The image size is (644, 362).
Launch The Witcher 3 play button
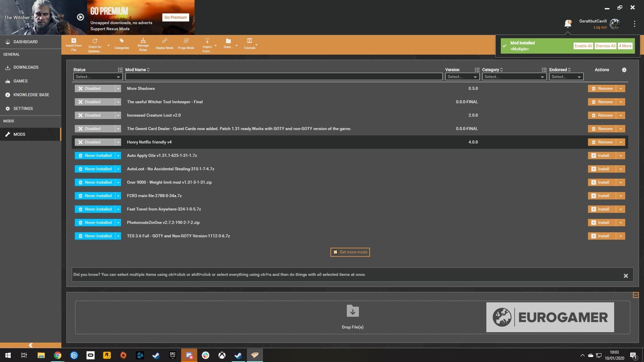80,17
